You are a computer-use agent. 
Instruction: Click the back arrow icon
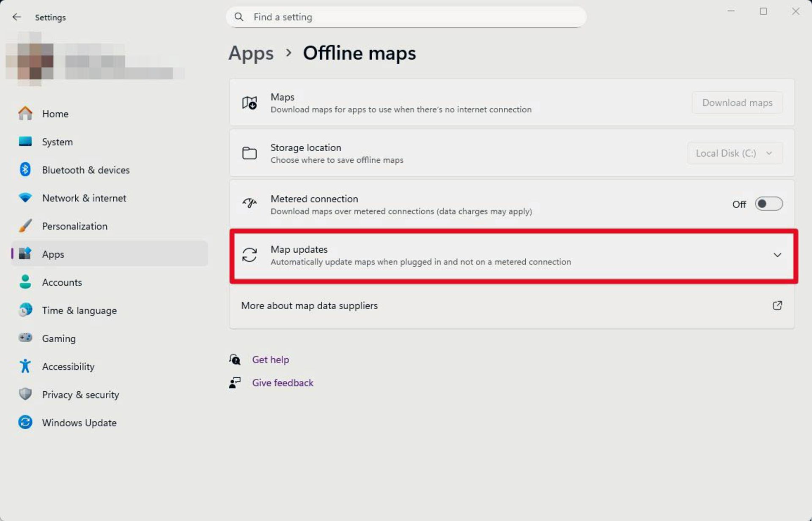pos(16,17)
